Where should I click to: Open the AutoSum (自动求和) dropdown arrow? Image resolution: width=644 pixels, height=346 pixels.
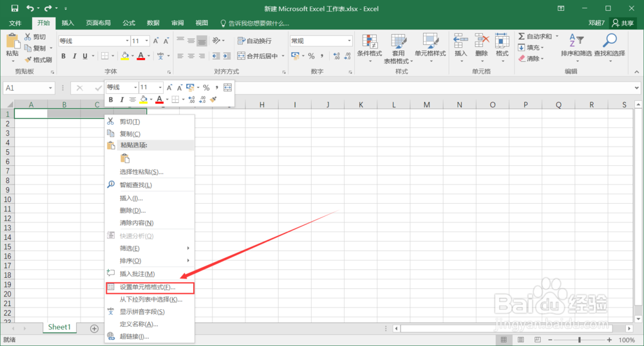(557, 36)
